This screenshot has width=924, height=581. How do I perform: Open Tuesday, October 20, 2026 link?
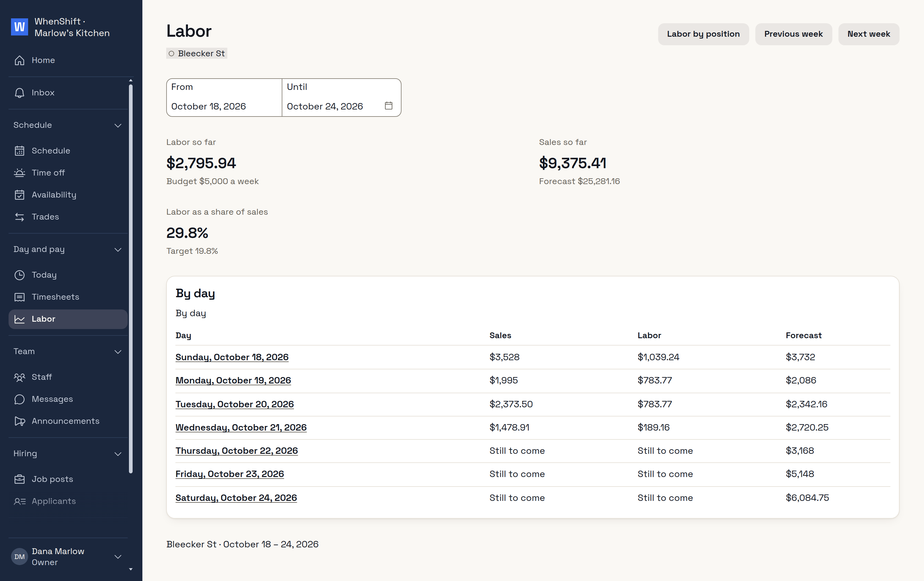tap(235, 404)
